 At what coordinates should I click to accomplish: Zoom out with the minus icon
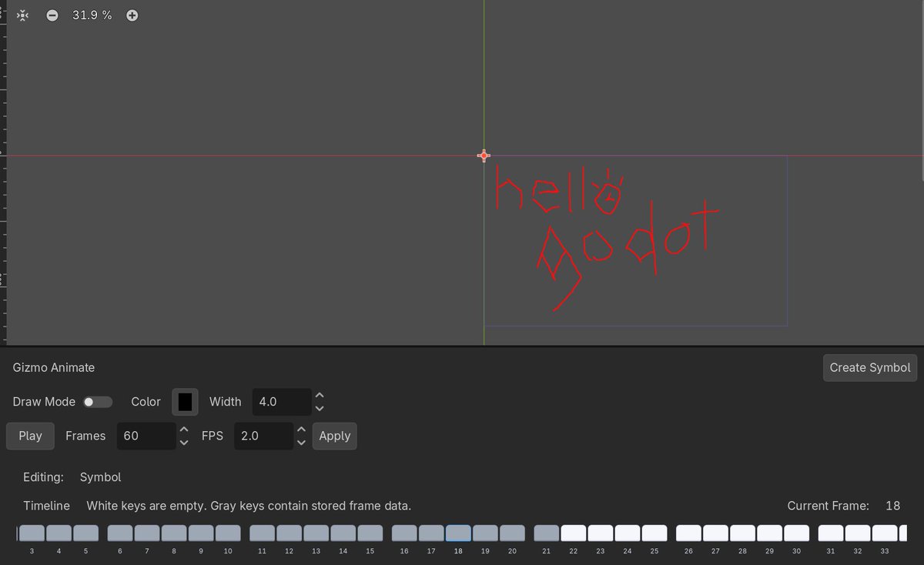click(x=52, y=15)
